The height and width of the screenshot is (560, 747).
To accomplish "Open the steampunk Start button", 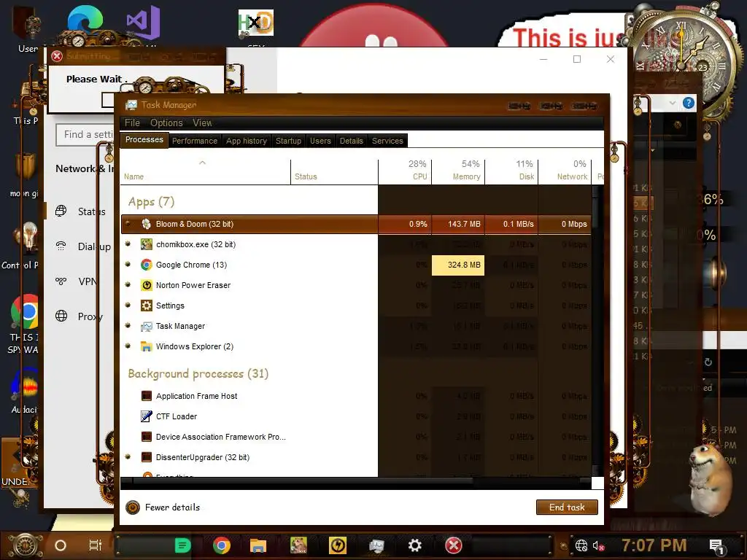I will click(26, 545).
